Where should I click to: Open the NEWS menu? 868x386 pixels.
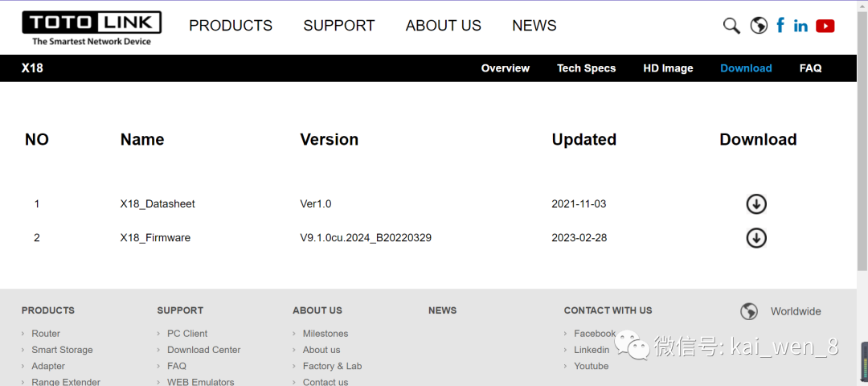534,26
